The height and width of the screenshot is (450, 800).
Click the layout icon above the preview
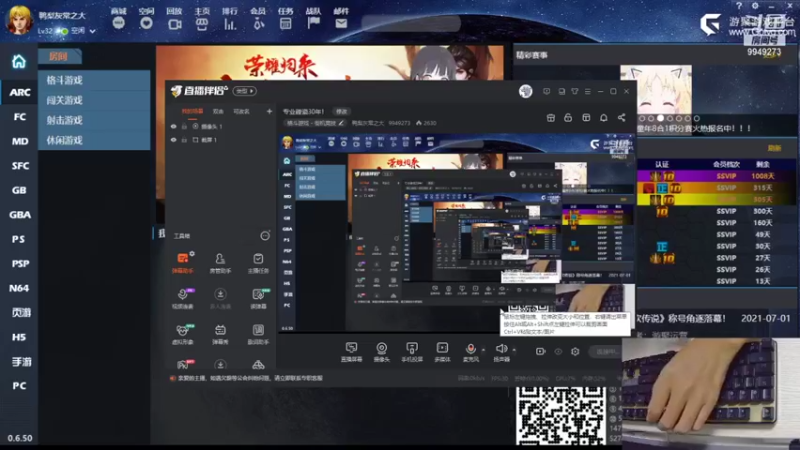pos(586,118)
